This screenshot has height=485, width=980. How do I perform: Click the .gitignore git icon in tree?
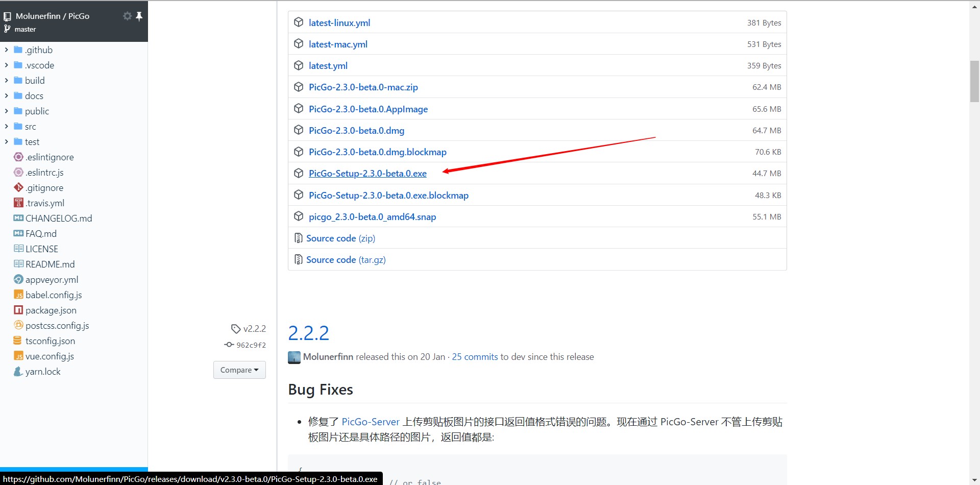(18, 188)
